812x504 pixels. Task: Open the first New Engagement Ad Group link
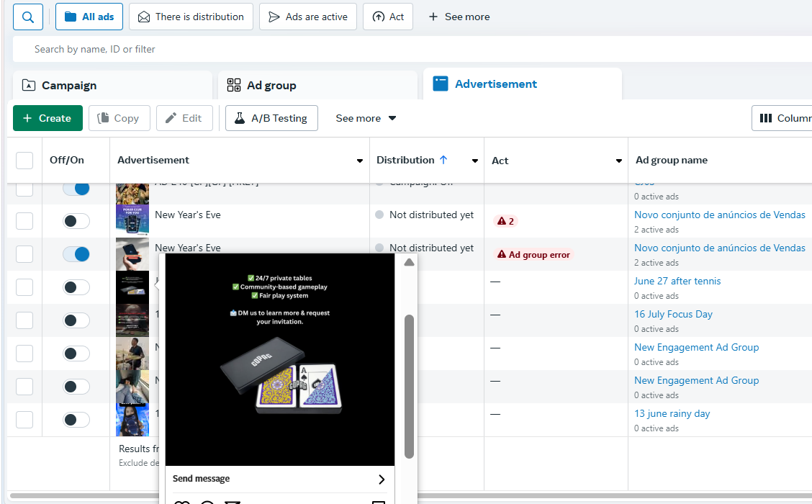(697, 347)
